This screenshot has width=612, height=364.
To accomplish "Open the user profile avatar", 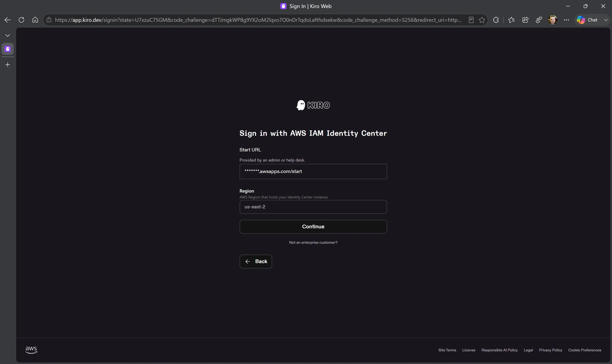I will (553, 20).
